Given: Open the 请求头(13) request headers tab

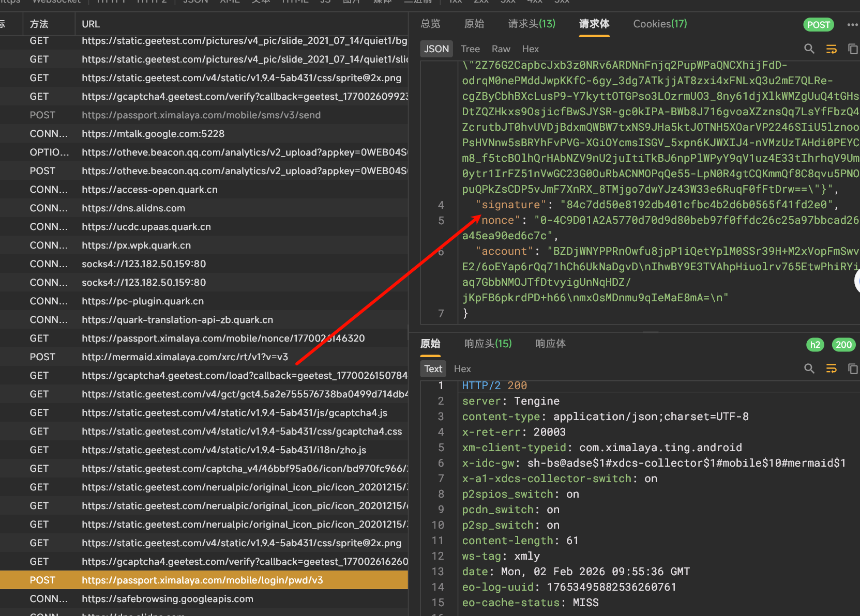Looking at the screenshot, I should coord(532,24).
